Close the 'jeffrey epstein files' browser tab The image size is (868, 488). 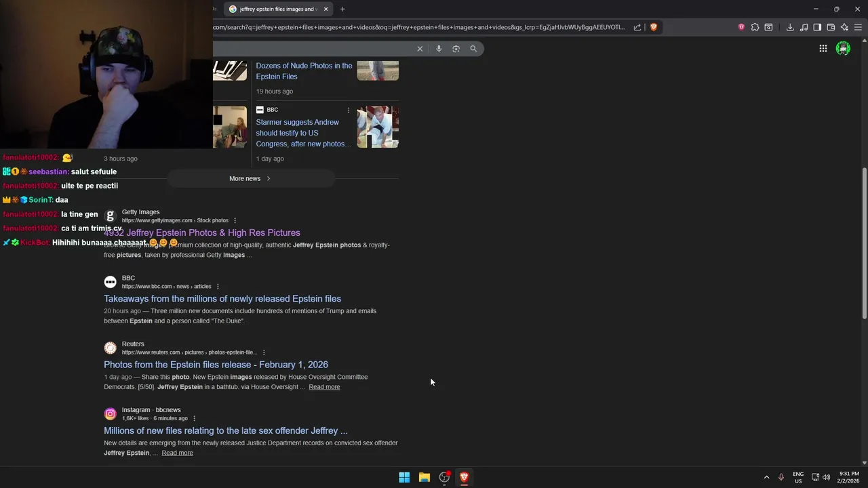(x=325, y=9)
